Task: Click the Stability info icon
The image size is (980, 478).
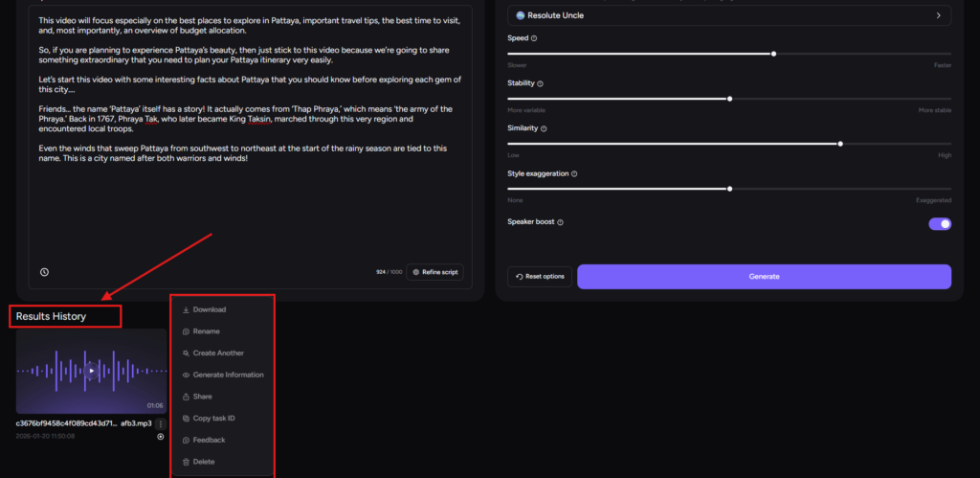Action: [540, 83]
